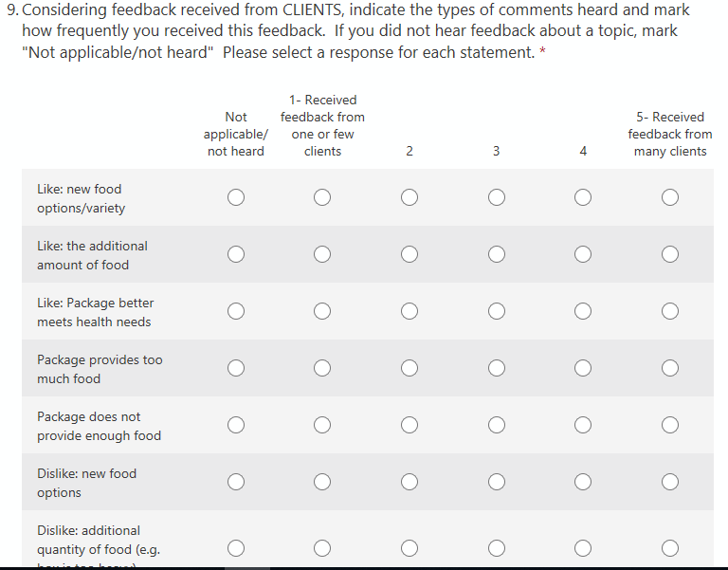Screen dimensions: 728x570
Task: Choose rating 1 for Package does not provide enough food
Action: point(322,425)
